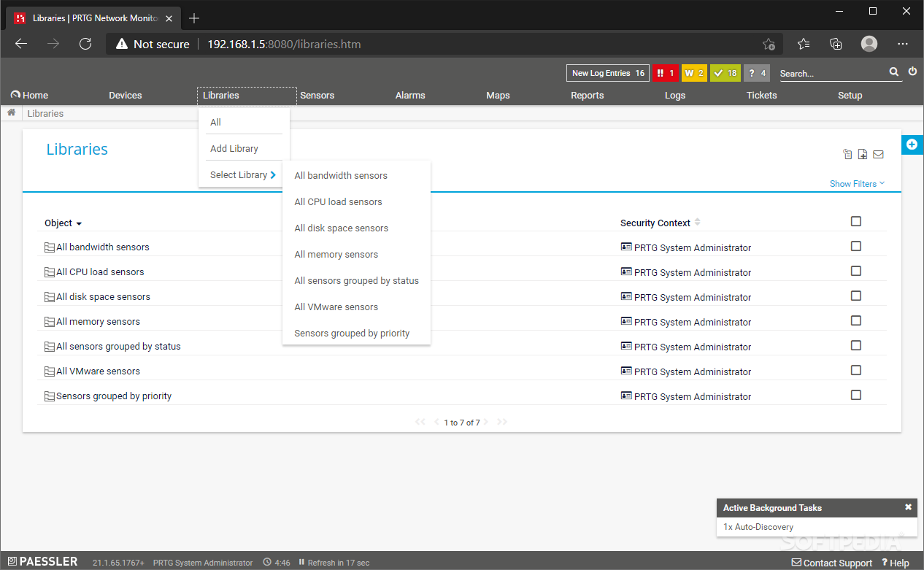The image size is (924, 570).
Task: Open browser favorites star list icon
Action: tap(804, 44)
